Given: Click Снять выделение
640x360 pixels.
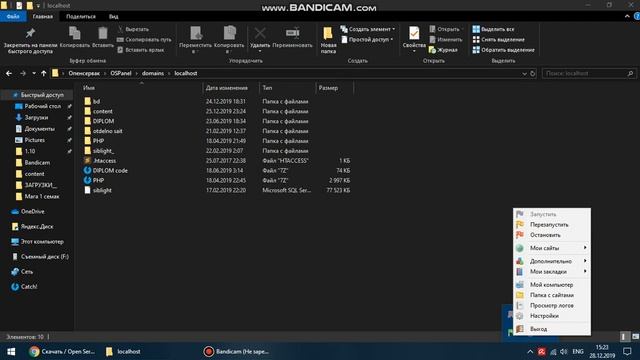Looking at the screenshot, I should (499, 40).
